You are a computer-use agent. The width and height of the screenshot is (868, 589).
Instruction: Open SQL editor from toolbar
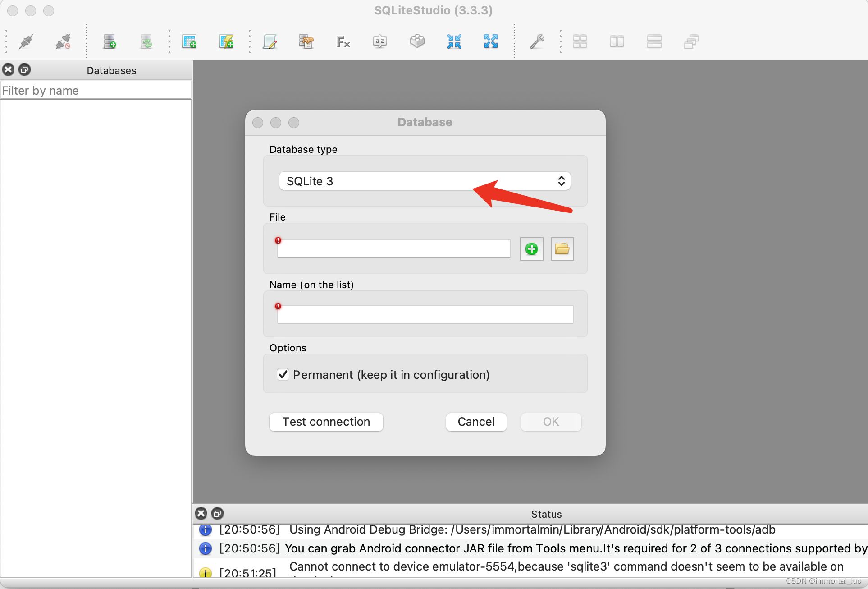pos(270,41)
